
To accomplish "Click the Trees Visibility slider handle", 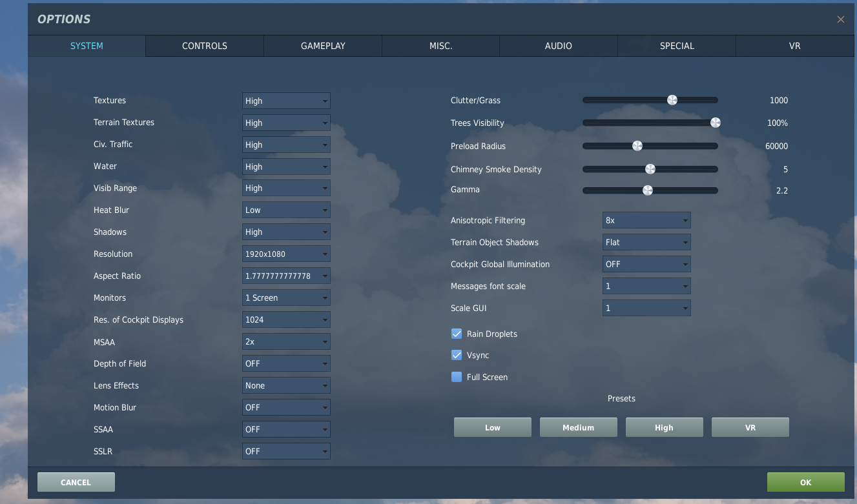I will [715, 123].
